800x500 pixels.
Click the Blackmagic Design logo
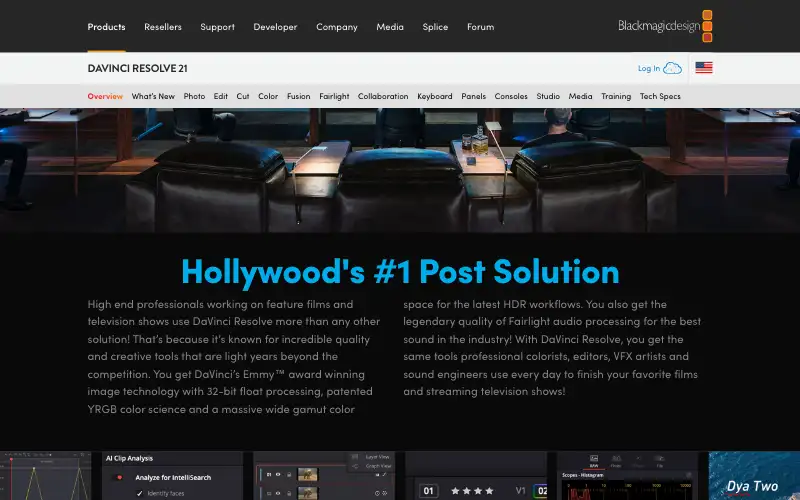pyautogui.click(x=665, y=26)
